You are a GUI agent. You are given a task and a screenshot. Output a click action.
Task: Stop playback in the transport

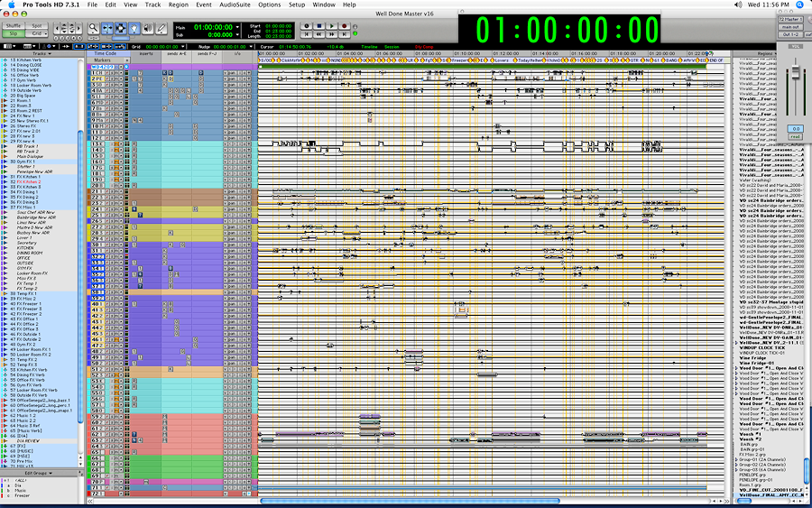coord(319,26)
